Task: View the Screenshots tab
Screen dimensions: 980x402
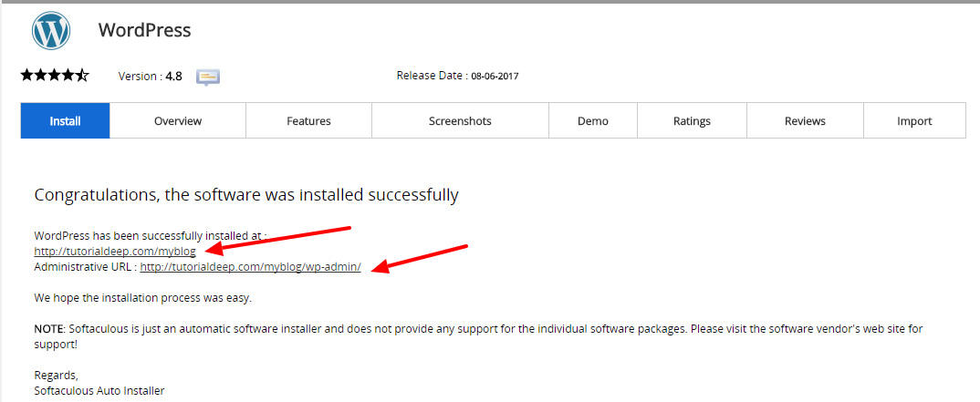Action: (460, 120)
